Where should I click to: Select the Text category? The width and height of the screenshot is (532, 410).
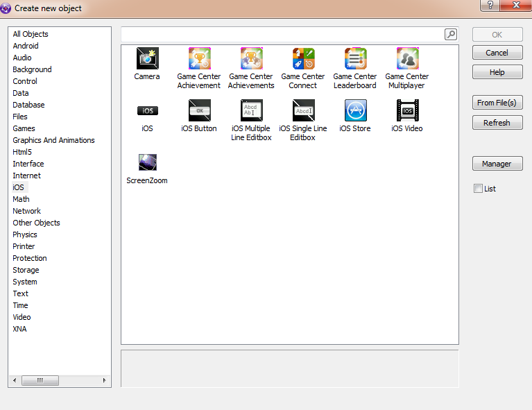[x=21, y=293]
